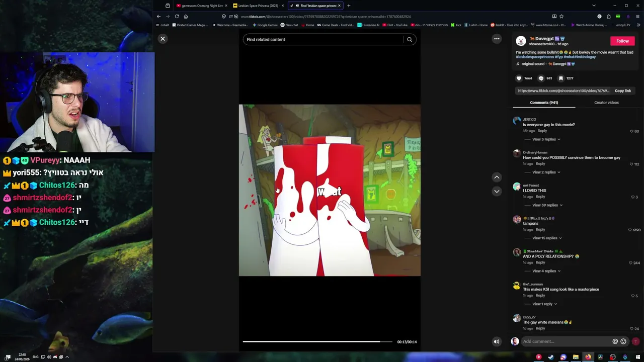644x362 pixels.
Task: Like owl Forest's 'I LOVED THIS' comment
Action: [633, 197]
